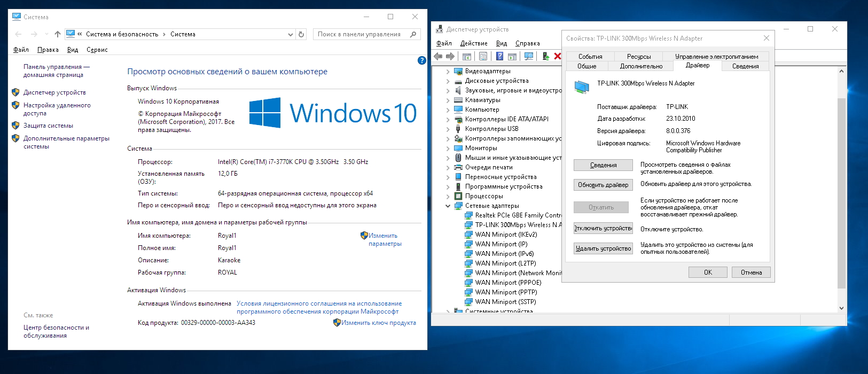The height and width of the screenshot is (374, 868).
Task: Dismiss the dialog with the Отмена button
Action: pos(751,272)
